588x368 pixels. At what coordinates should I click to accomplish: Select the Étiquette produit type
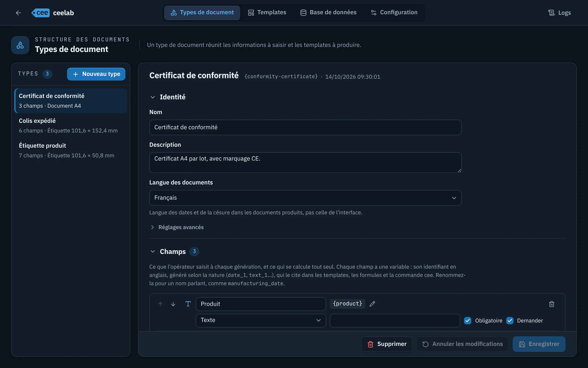point(71,150)
